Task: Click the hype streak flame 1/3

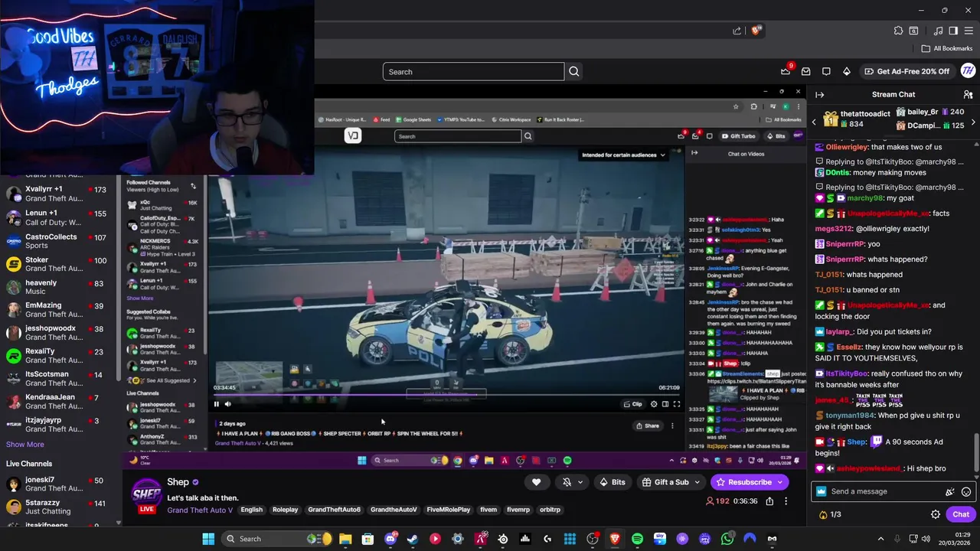Action: coord(830,514)
